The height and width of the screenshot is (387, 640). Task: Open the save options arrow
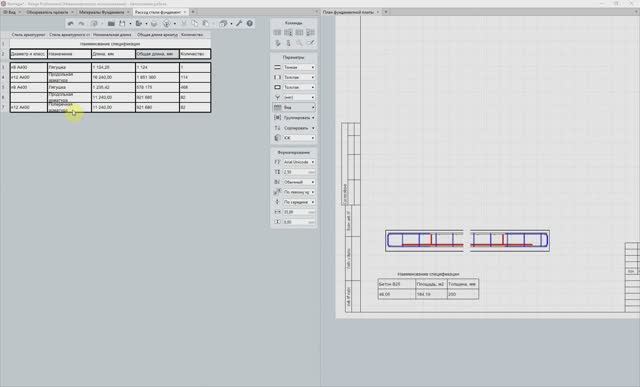(130, 24)
